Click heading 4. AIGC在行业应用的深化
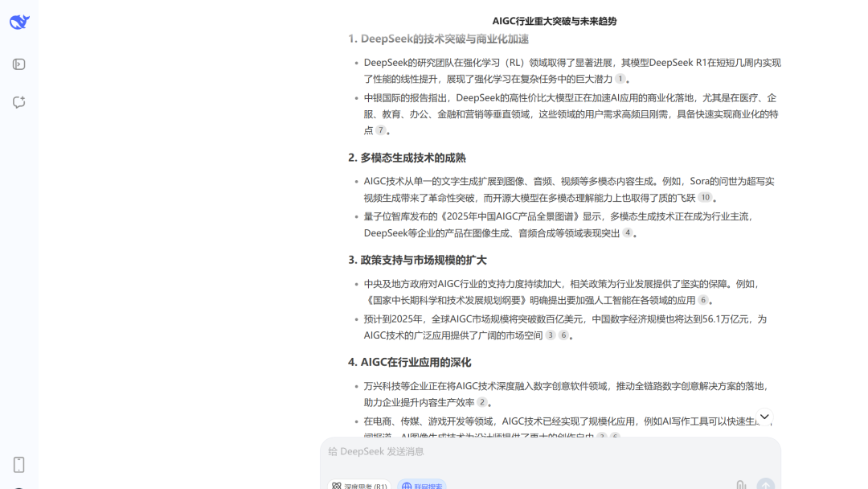This screenshot has width=868, height=489. pos(410,362)
